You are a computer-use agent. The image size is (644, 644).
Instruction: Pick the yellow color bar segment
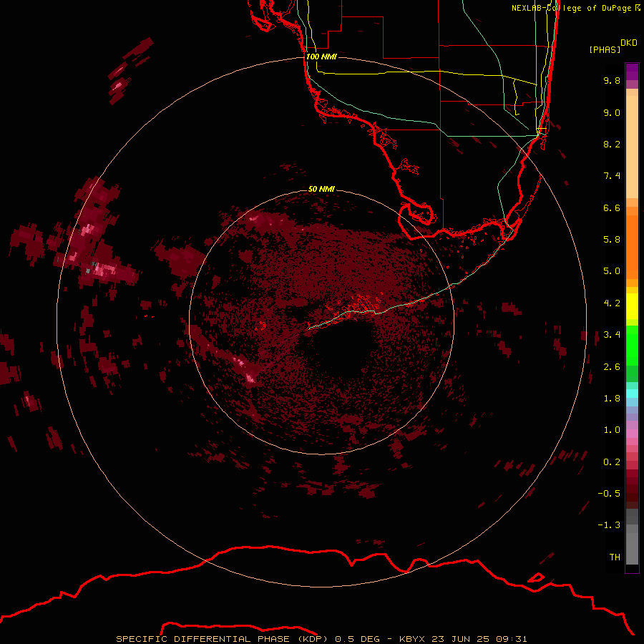point(632,306)
